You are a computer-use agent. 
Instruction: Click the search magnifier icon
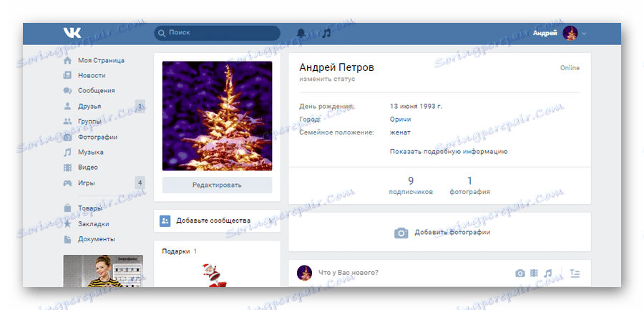tap(162, 32)
